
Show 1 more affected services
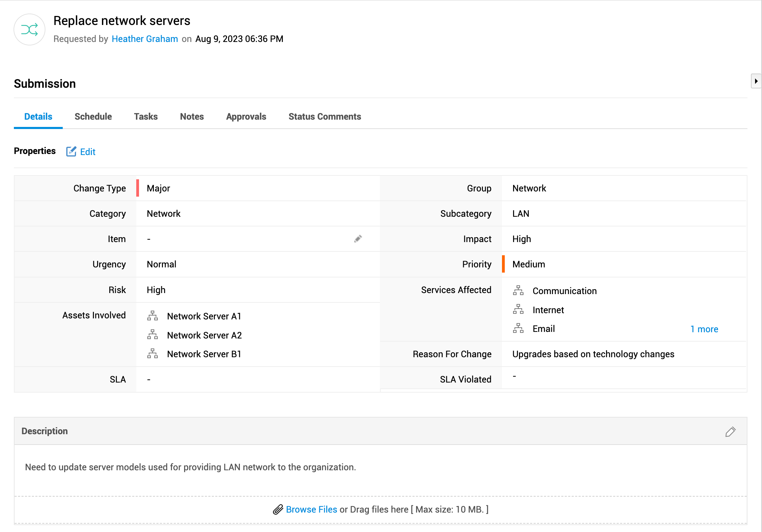(x=704, y=329)
